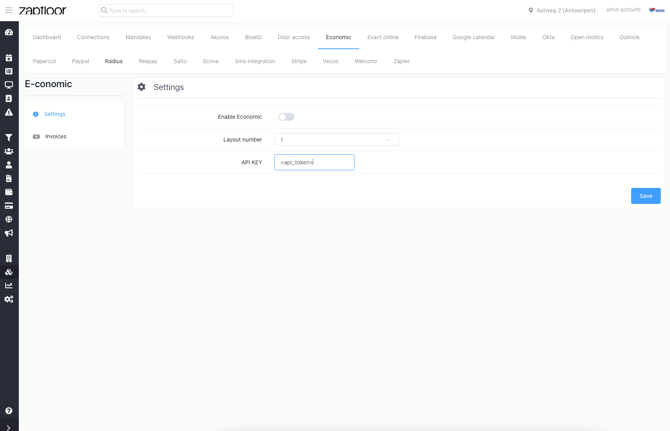Click the API KEY input field
The height and width of the screenshot is (431, 670).
[x=314, y=162]
